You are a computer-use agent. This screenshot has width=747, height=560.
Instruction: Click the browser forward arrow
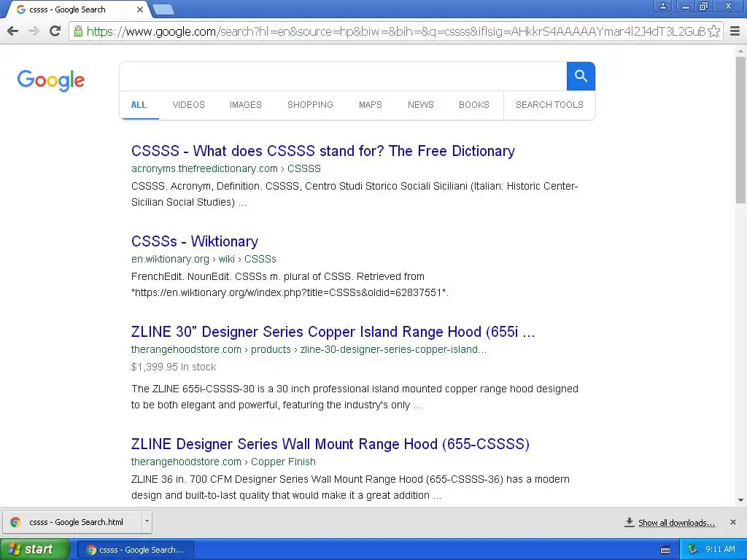[34, 31]
